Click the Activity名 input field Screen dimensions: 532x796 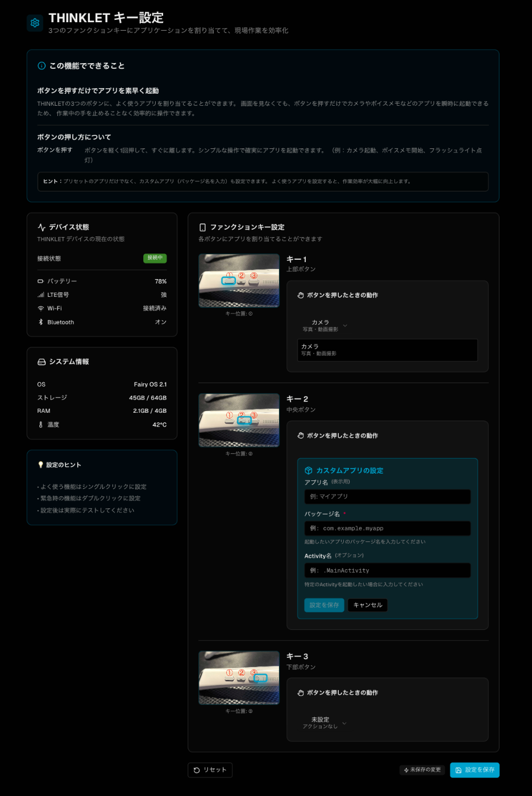387,571
